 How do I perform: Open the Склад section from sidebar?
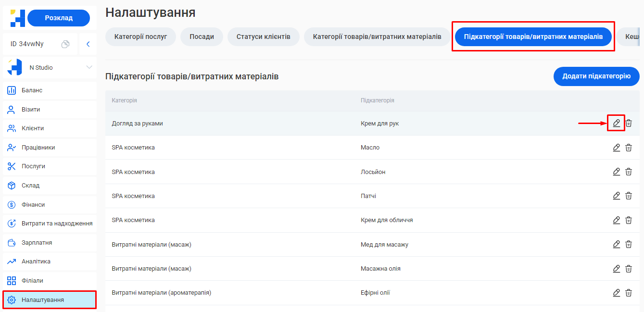tap(11, 185)
